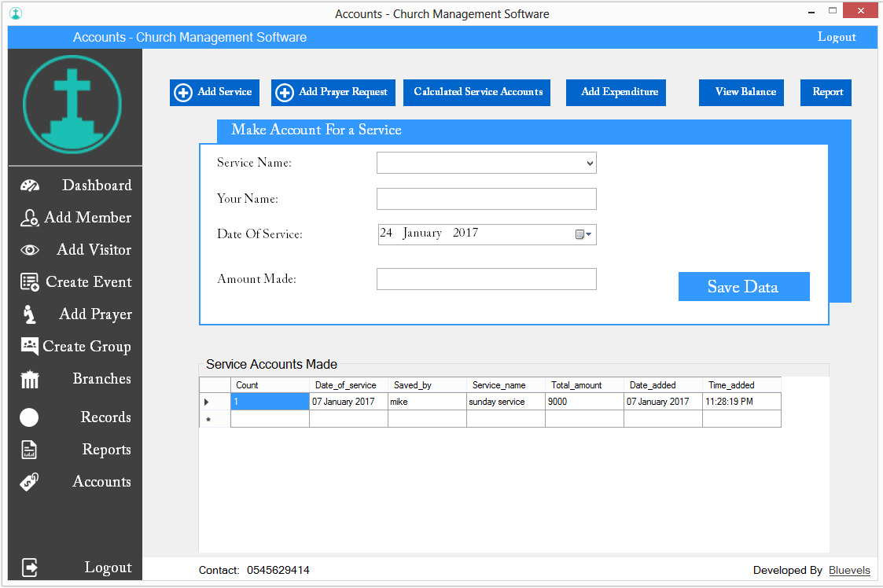
Task: Click the Add Prayer kneeling figure icon
Action: click(30, 314)
